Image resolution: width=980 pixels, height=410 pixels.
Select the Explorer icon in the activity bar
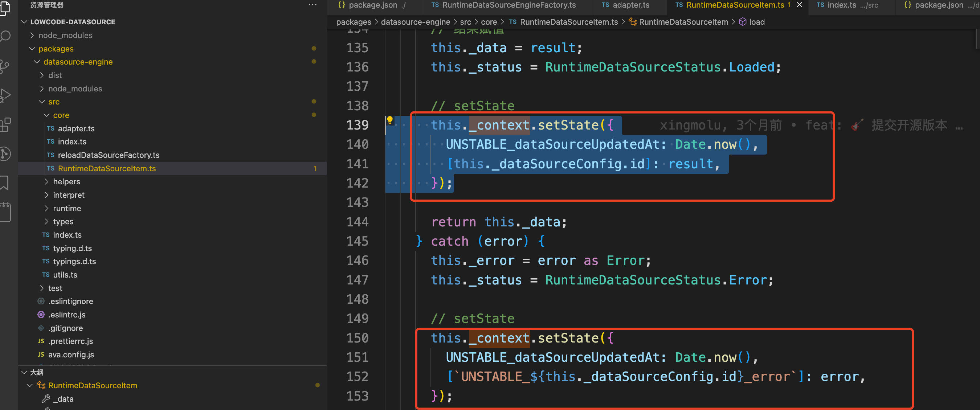tap(5, 8)
